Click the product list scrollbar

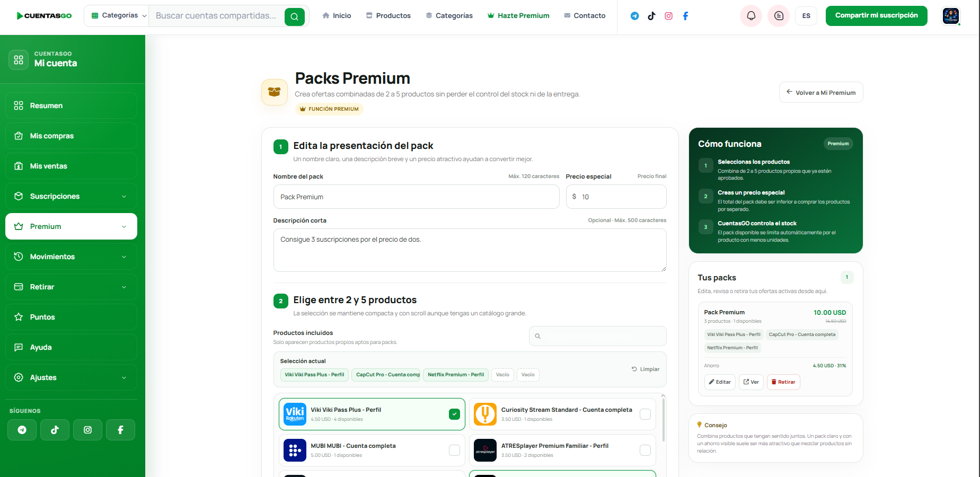coord(663,419)
